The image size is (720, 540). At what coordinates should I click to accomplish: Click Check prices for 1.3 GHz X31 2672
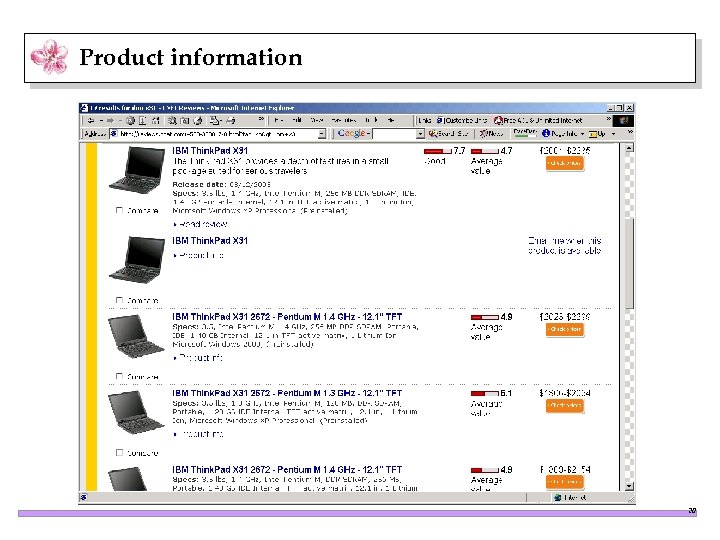[x=565, y=406]
